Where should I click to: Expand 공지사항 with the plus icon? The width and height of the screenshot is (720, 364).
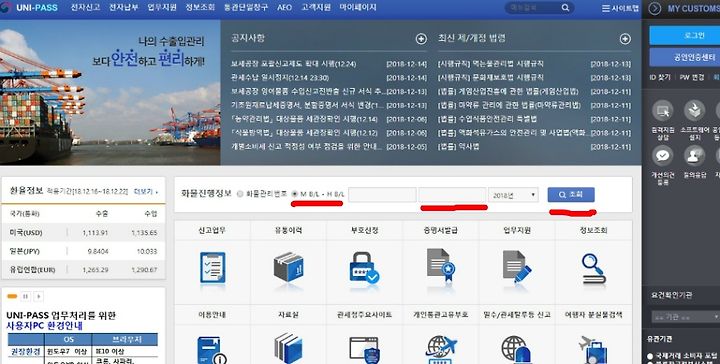point(421,39)
